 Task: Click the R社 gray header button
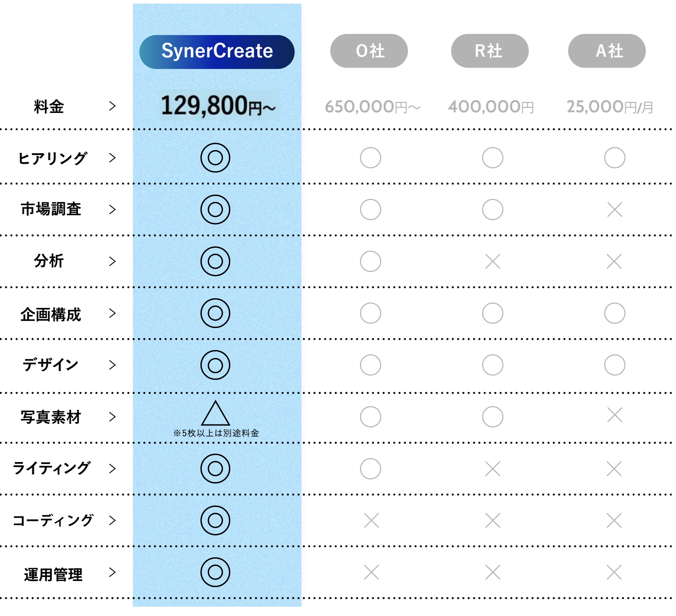pos(490,51)
